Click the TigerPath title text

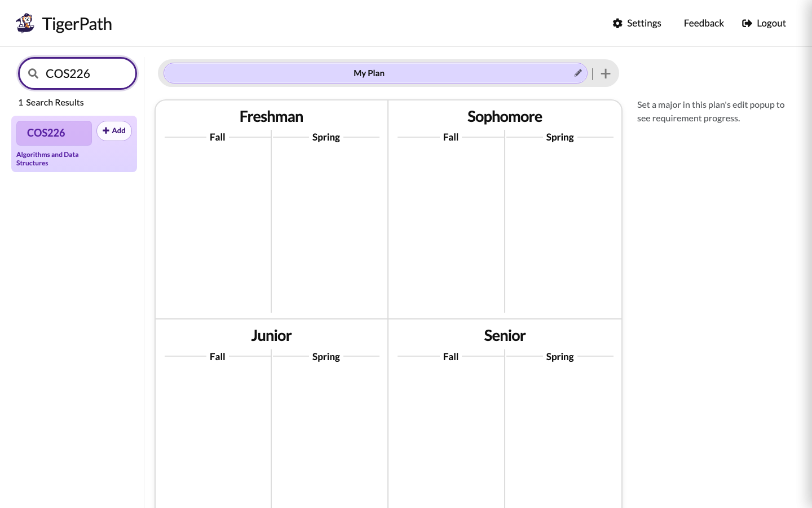click(x=77, y=24)
